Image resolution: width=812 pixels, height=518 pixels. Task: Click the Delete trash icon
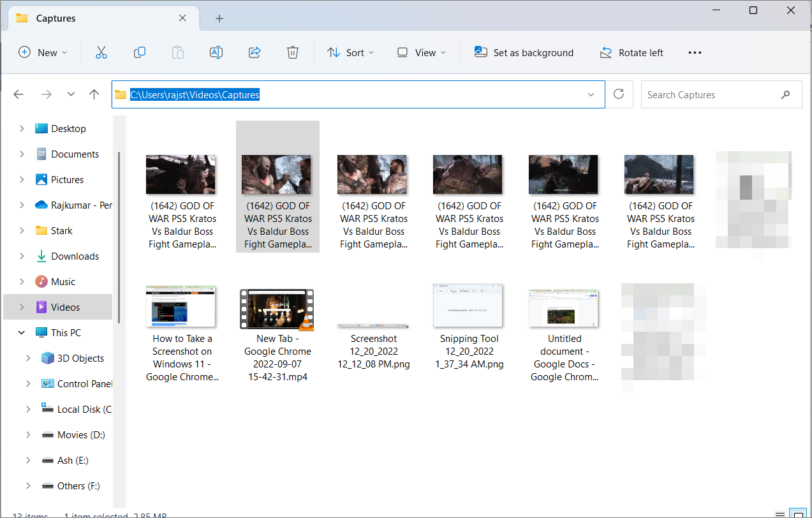point(293,53)
